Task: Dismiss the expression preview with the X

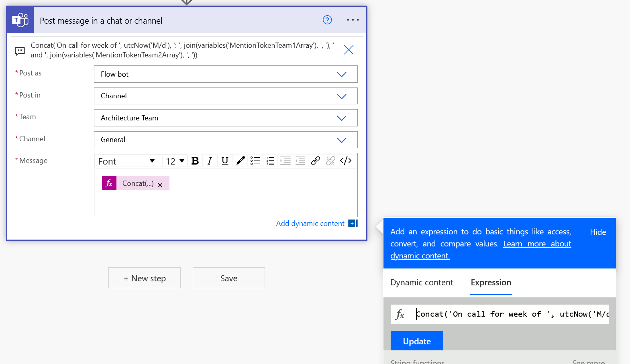Action: [x=349, y=50]
